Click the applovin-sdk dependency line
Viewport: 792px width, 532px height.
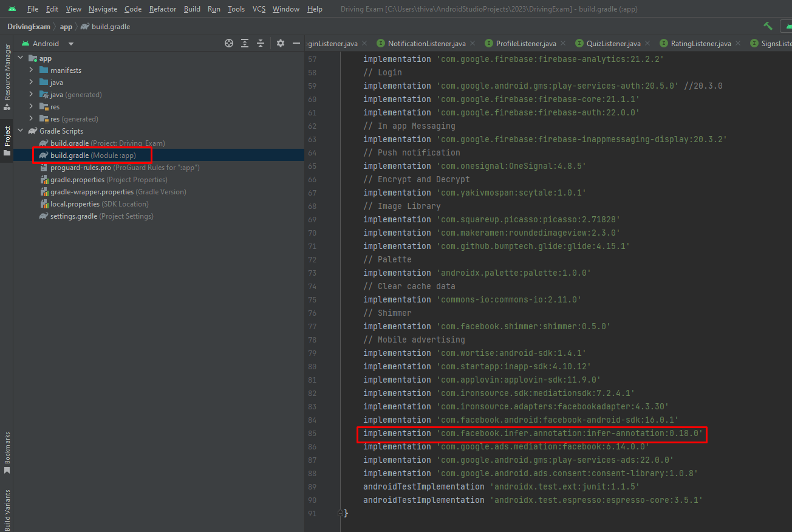pyautogui.click(x=482, y=380)
